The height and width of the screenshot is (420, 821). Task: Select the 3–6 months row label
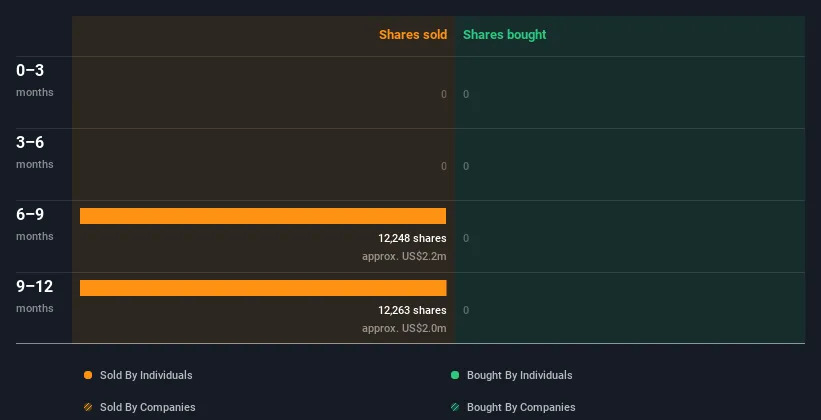tap(35, 152)
